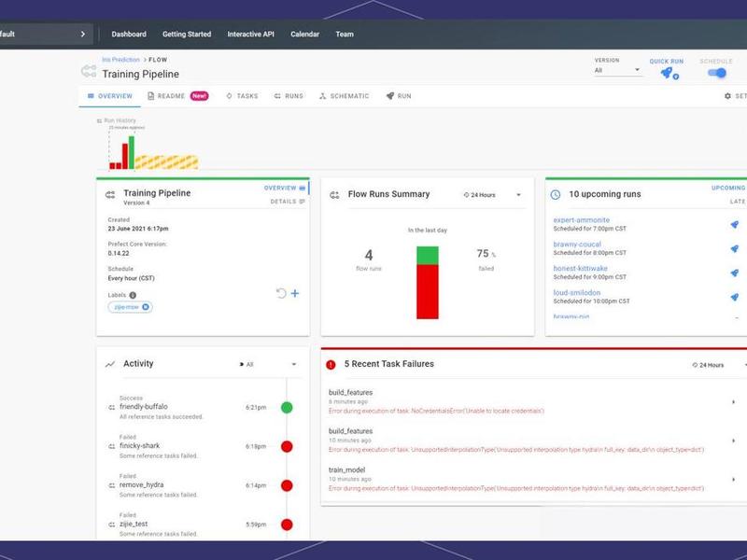
Task: Click the reset labels icon
Action: click(x=281, y=293)
